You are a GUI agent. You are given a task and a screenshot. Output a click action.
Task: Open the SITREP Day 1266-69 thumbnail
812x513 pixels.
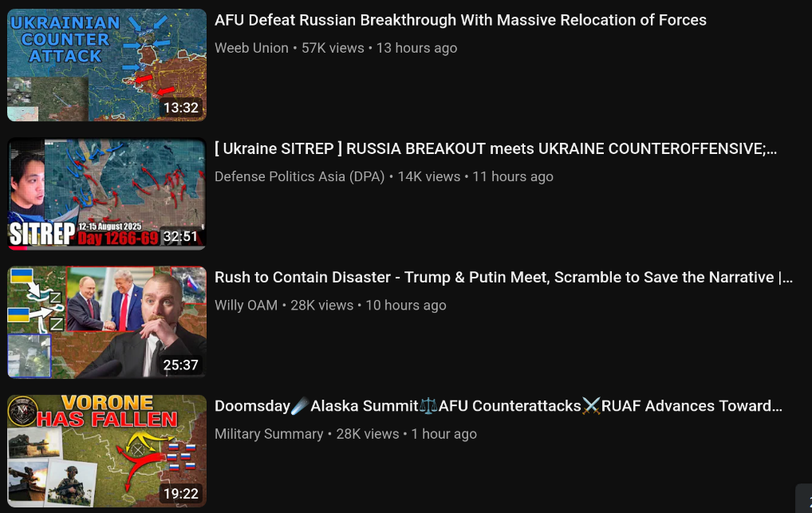107,194
